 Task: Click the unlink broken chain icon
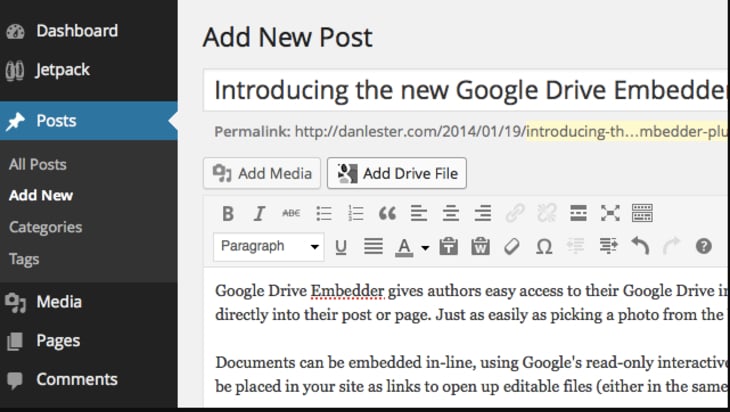pos(547,214)
